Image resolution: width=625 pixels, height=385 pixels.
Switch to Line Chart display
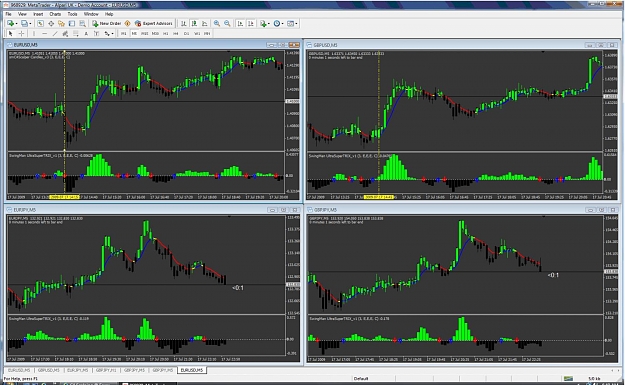tap(204, 24)
